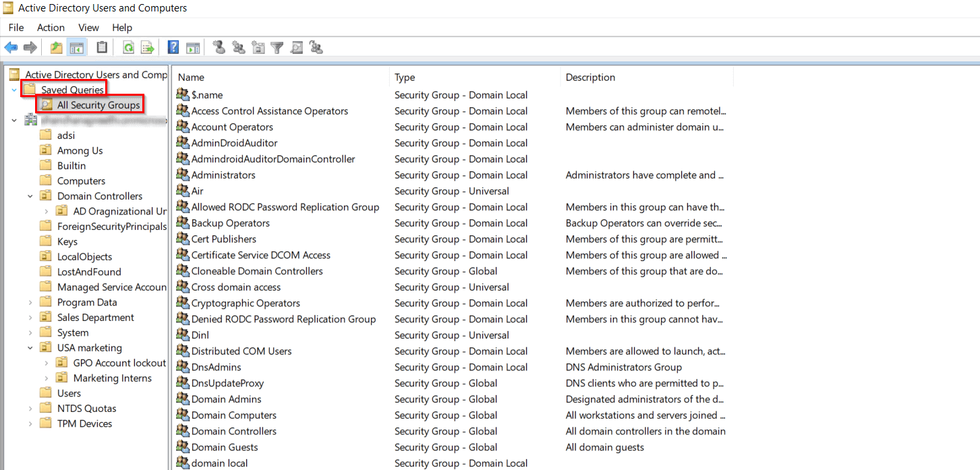Click the Back navigation arrow
This screenshot has width=980, height=470.
[11, 47]
